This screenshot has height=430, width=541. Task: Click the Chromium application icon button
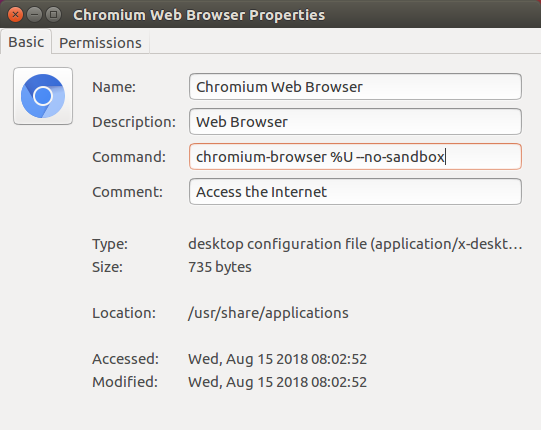point(43,96)
